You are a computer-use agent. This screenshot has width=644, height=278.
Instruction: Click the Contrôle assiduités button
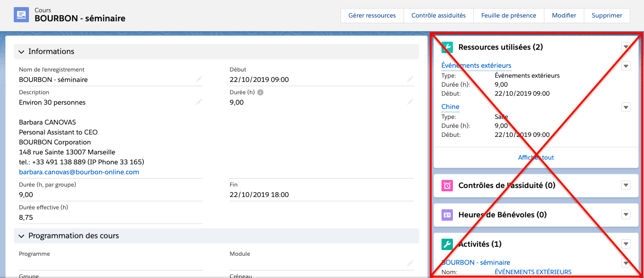[x=438, y=15]
